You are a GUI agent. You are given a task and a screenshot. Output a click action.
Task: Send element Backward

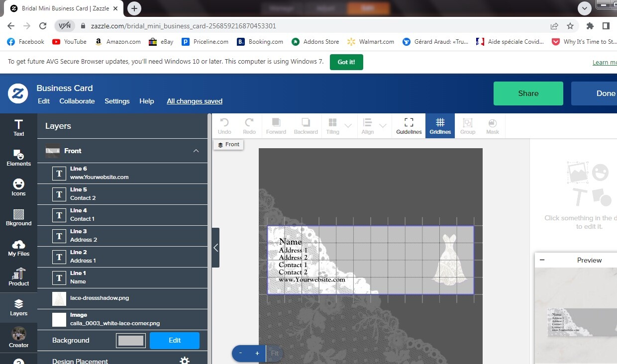[306, 126]
